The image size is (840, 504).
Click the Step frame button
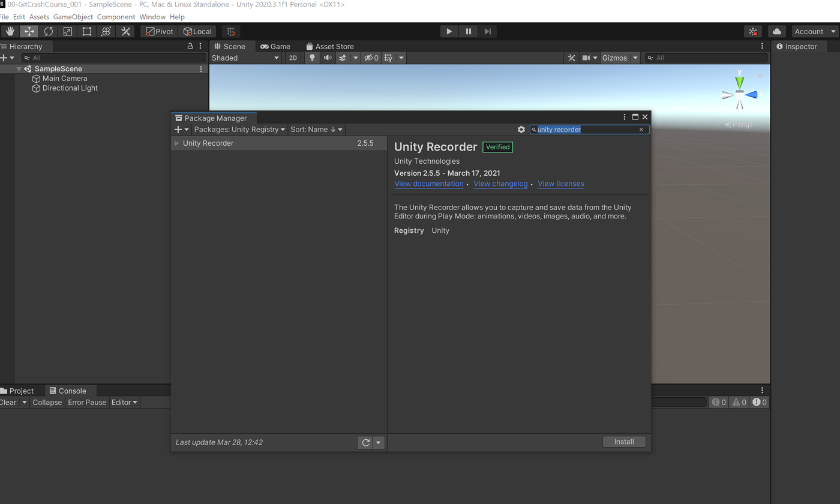click(488, 31)
